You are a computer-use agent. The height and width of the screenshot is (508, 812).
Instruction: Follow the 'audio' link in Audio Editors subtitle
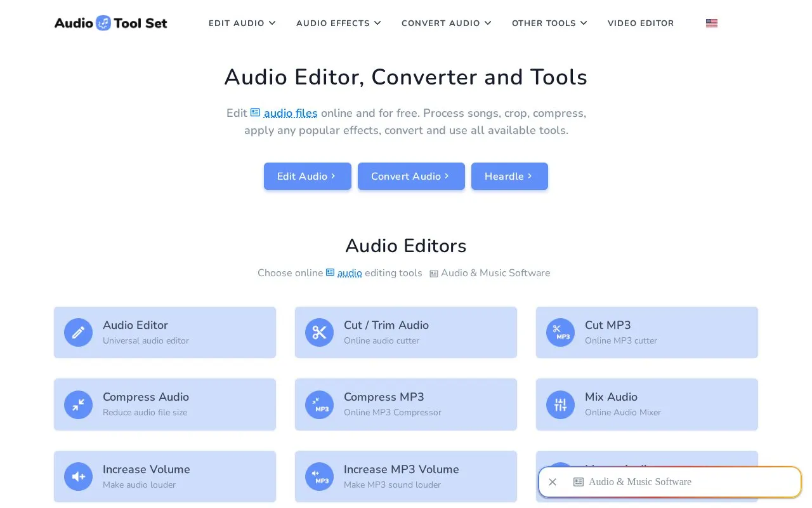[x=350, y=273]
